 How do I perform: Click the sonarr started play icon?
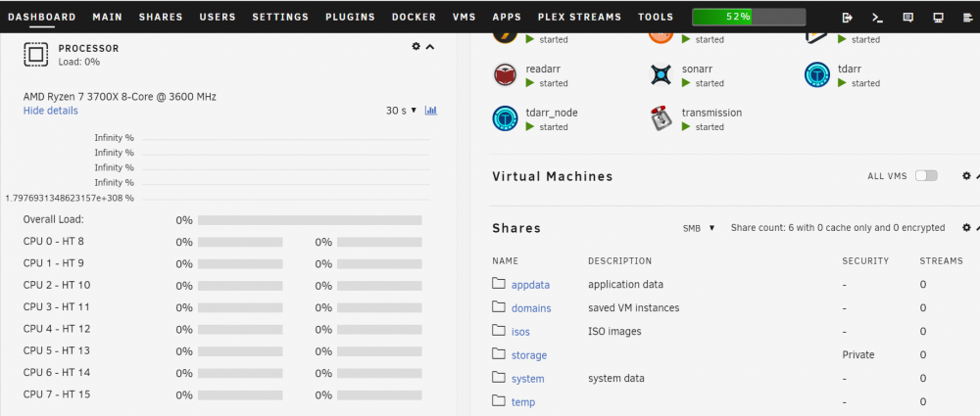686,83
